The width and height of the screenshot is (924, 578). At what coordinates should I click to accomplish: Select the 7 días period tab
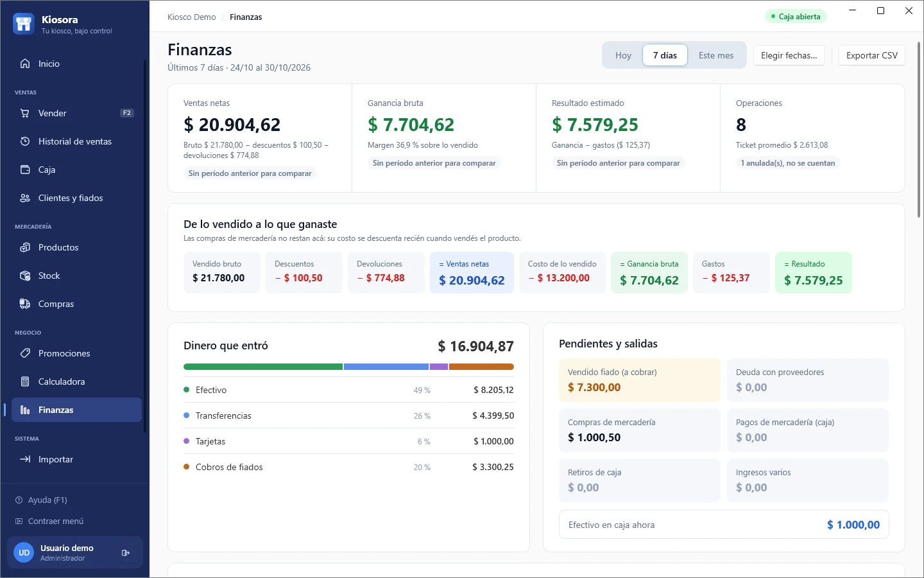coord(665,55)
